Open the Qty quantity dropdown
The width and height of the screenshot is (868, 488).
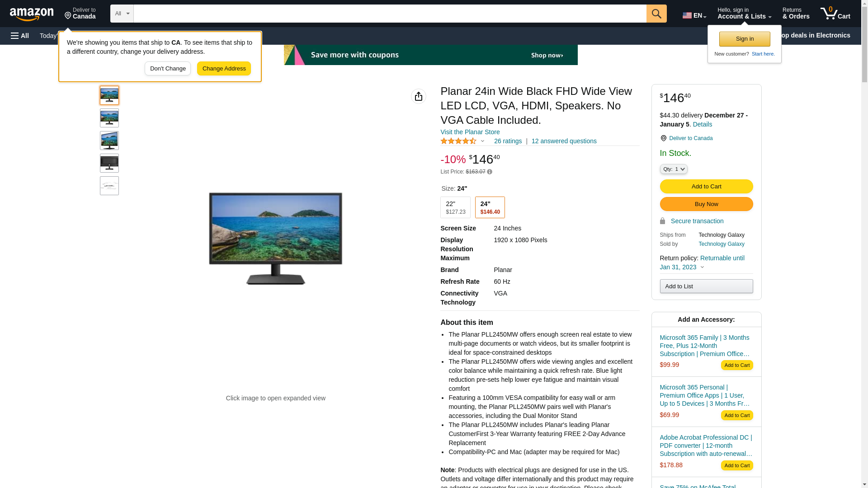tap(674, 169)
